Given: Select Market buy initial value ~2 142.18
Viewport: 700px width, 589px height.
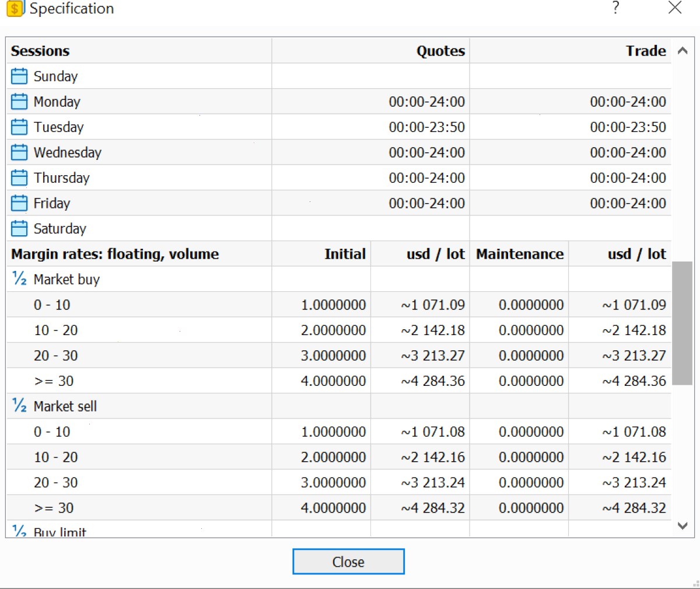Looking at the screenshot, I should pos(433,330).
